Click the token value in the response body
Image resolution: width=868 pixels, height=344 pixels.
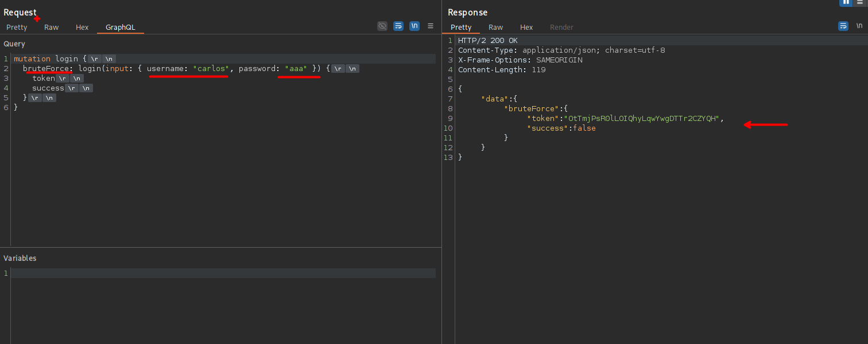pyautogui.click(x=641, y=119)
